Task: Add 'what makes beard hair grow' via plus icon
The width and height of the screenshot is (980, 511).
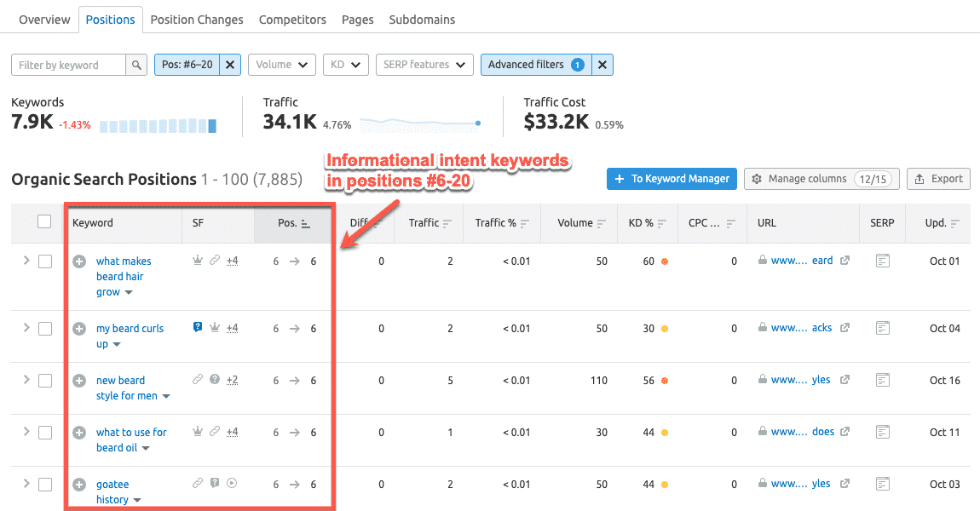Action: click(x=79, y=261)
